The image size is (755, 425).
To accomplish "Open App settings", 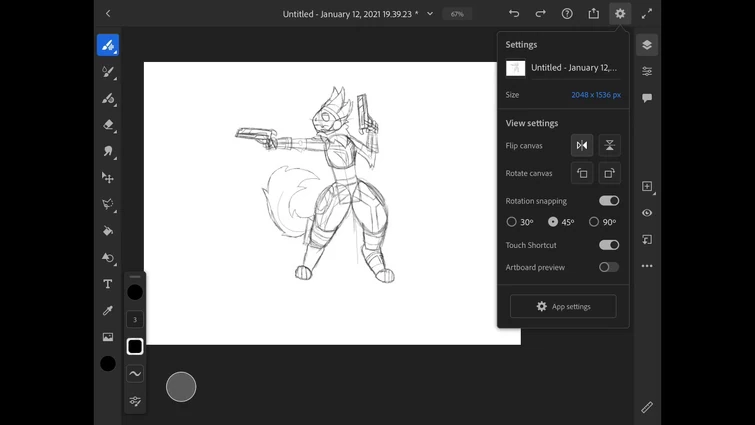I will point(563,306).
